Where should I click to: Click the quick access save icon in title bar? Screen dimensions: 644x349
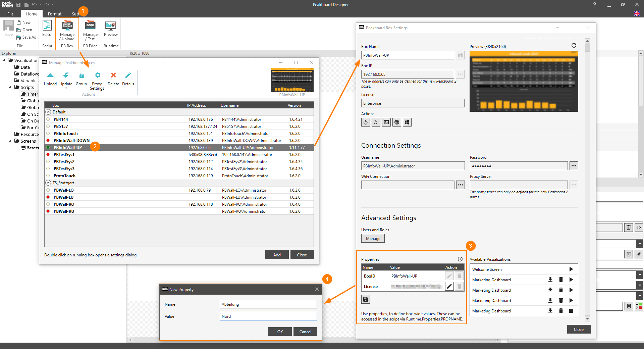[x=18, y=5]
